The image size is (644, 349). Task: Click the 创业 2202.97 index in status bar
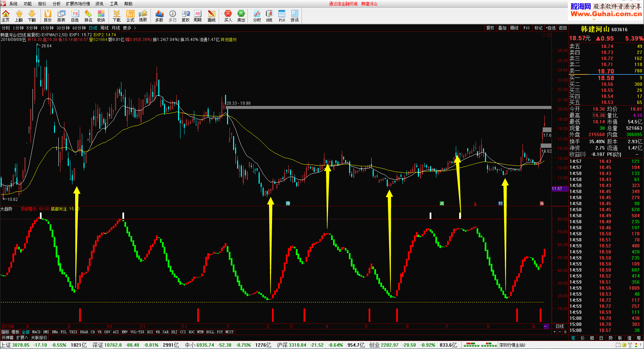(384, 345)
